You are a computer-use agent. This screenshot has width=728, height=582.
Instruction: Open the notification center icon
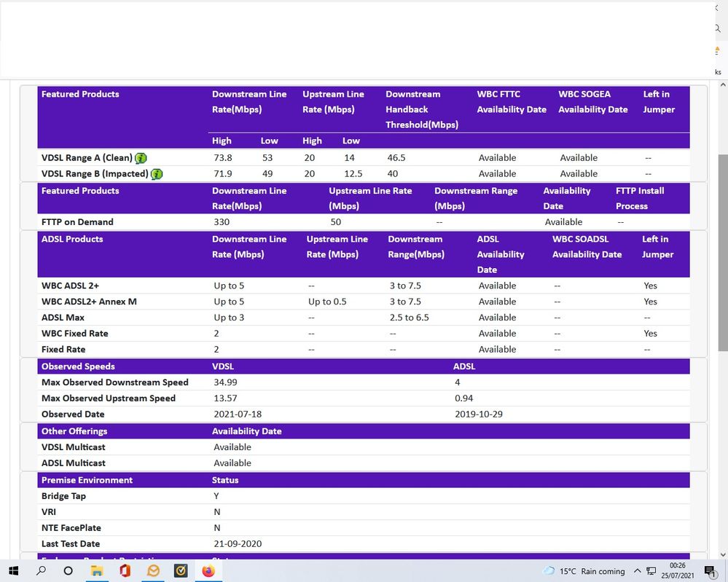(x=709, y=571)
